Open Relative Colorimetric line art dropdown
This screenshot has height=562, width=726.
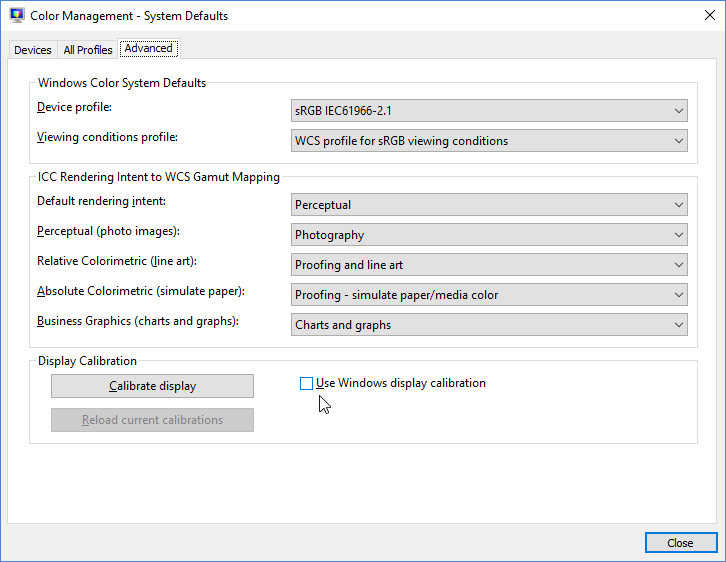click(x=489, y=265)
